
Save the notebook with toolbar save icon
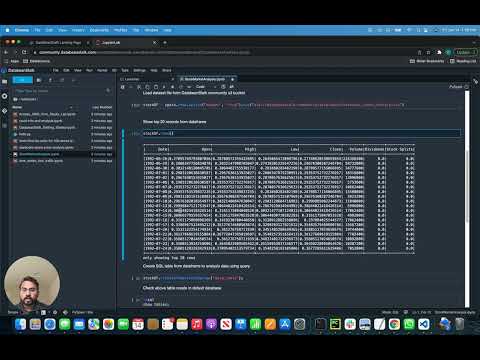click(x=123, y=87)
